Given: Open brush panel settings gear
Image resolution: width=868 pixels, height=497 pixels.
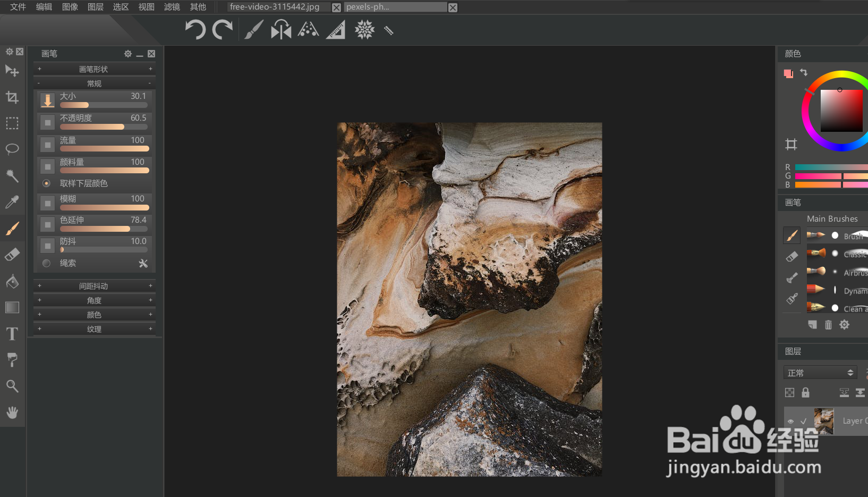Looking at the screenshot, I should pos(128,54).
